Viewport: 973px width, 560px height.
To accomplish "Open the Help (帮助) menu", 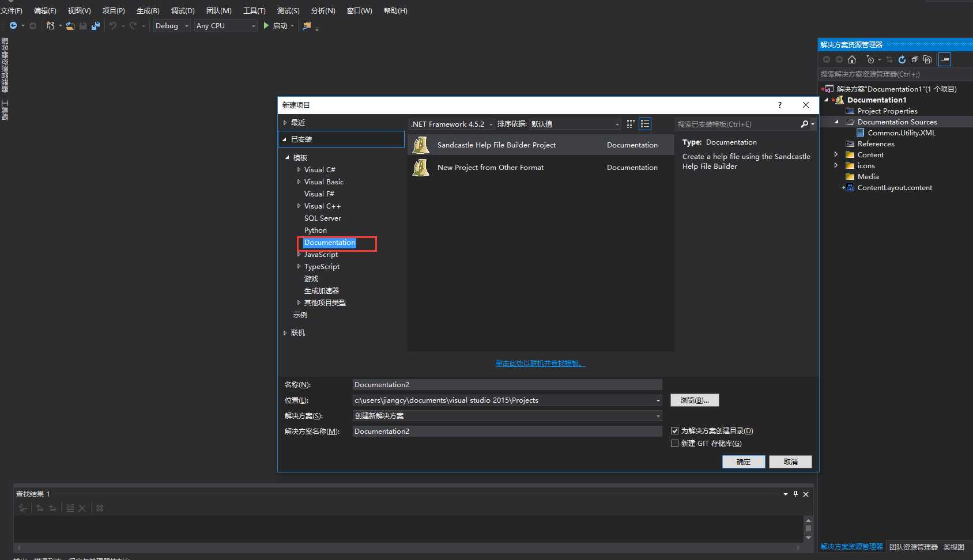I will tap(395, 10).
